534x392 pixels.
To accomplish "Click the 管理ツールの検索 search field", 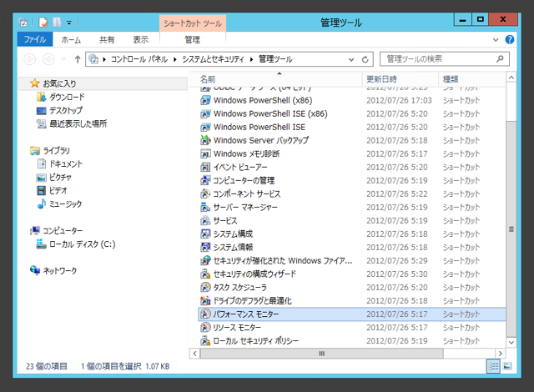I will click(445, 59).
